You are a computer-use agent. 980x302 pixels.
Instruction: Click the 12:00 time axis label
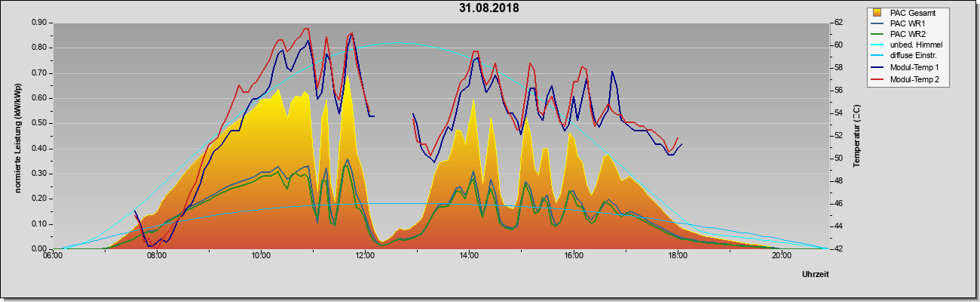click(x=365, y=255)
